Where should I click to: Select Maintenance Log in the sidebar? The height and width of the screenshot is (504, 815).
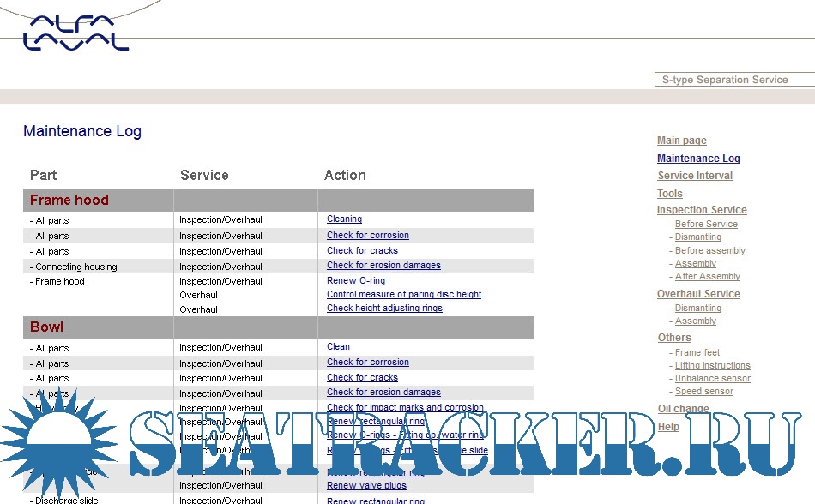pyautogui.click(x=697, y=159)
